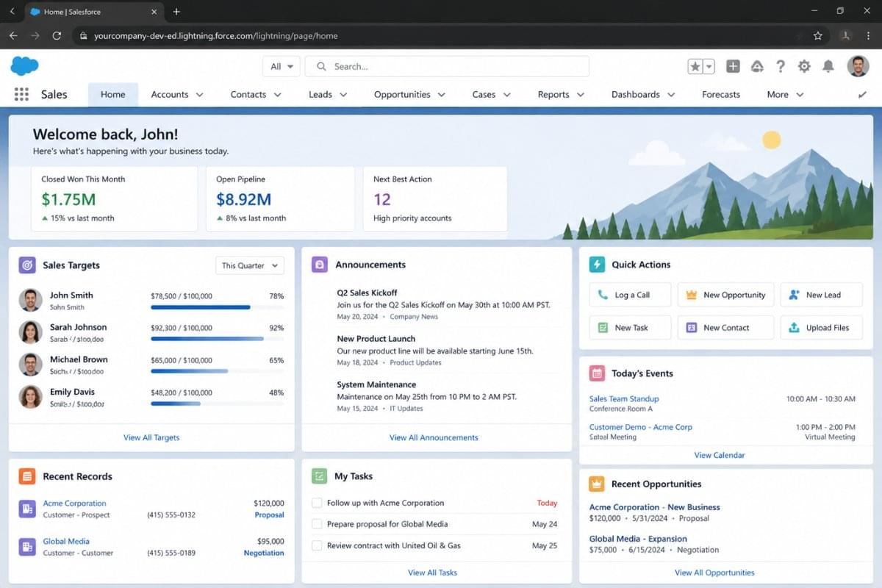The width and height of the screenshot is (882, 588).
Task: Open the View Calendar link
Action: coord(720,455)
